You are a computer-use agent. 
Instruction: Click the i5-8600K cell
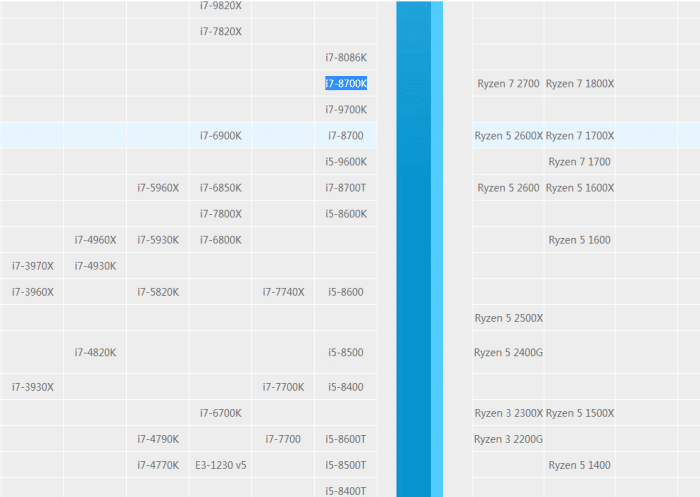pyautogui.click(x=346, y=214)
